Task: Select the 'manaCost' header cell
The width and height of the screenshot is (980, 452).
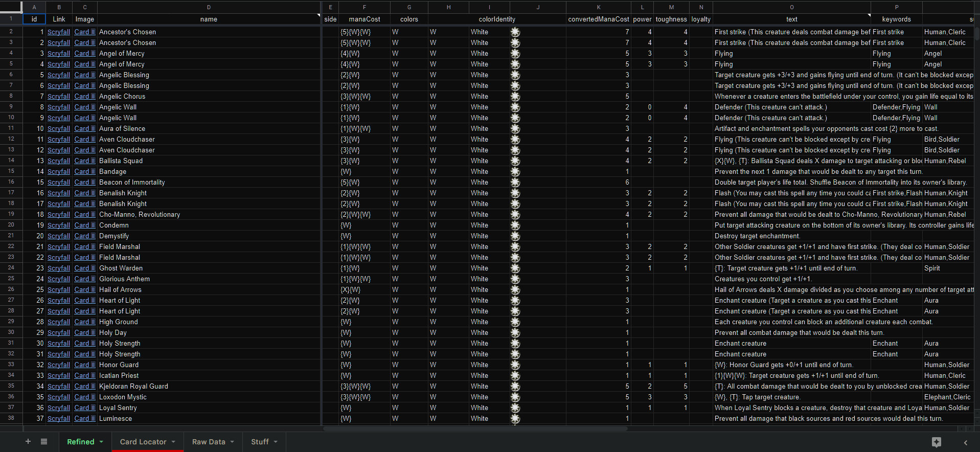Action: pyautogui.click(x=364, y=19)
